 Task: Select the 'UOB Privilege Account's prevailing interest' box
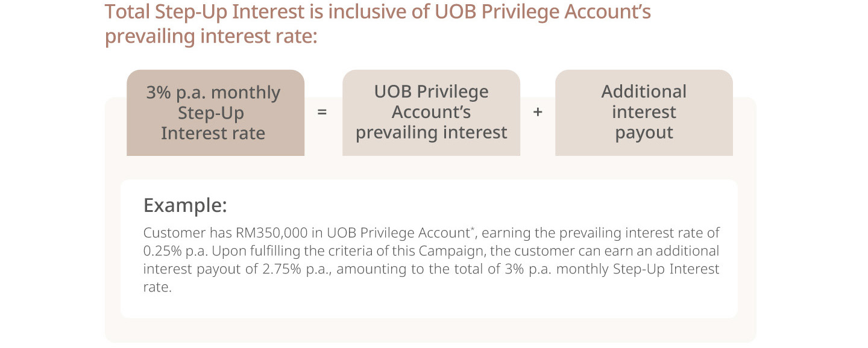431,113
